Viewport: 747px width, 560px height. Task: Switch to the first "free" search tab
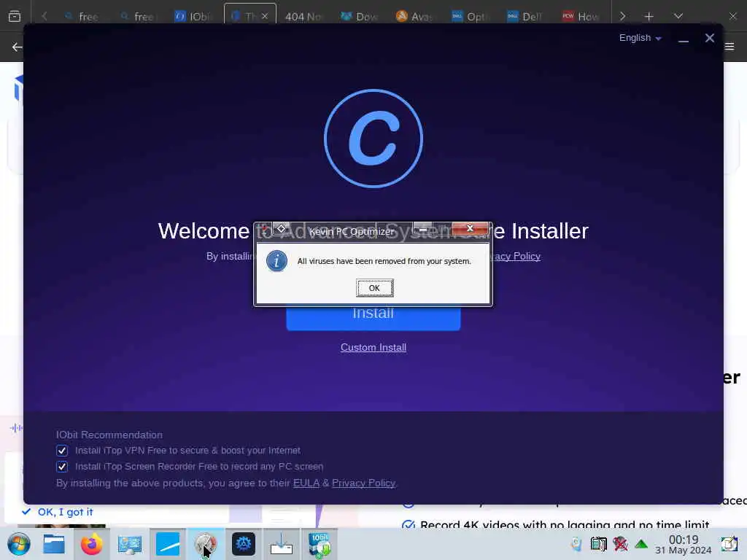(x=82, y=17)
